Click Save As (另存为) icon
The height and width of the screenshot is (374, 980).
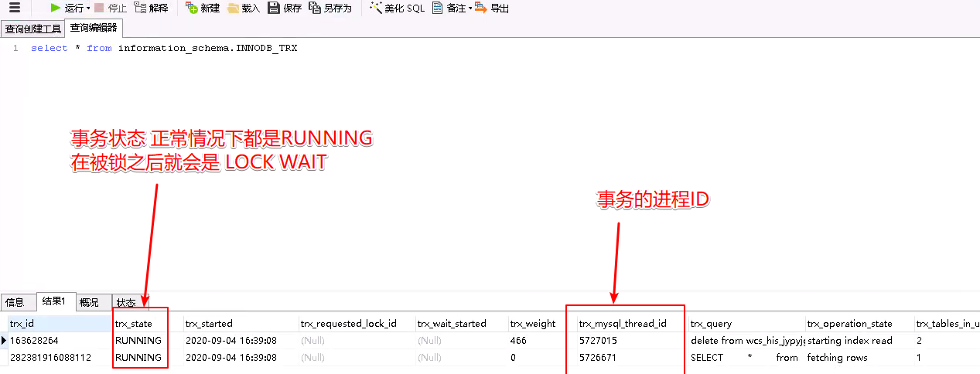click(315, 8)
